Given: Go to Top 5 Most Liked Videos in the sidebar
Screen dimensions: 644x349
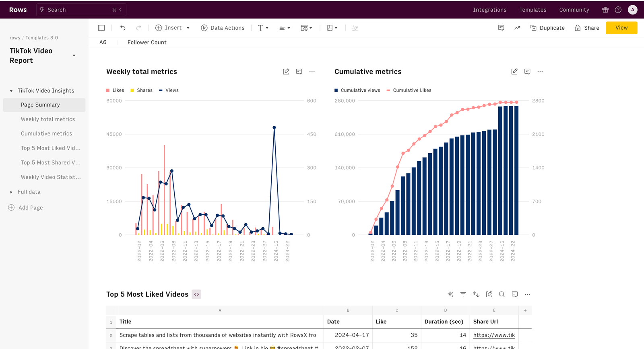Looking at the screenshot, I should coord(51,148).
